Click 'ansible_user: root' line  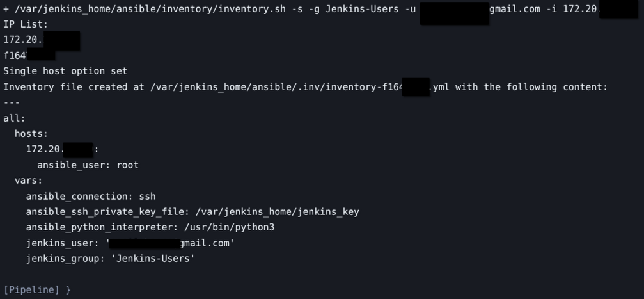click(x=88, y=165)
